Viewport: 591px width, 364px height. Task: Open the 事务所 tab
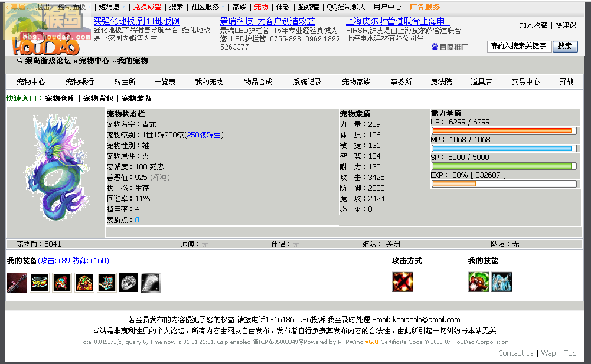[x=401, y=82]
